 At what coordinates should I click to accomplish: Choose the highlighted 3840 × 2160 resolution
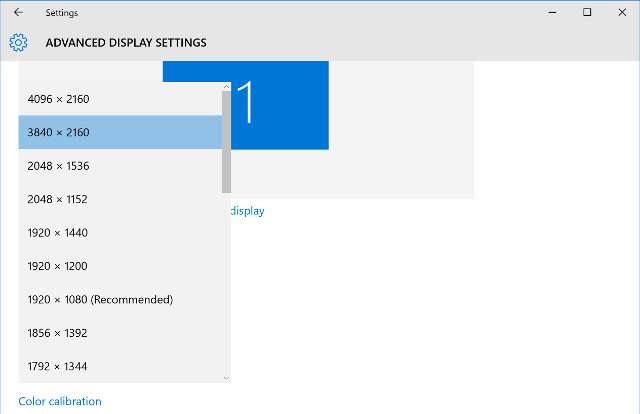tap(120, 132)
